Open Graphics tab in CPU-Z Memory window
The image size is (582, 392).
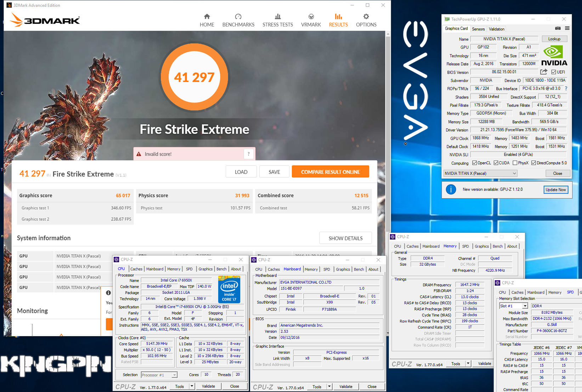pyautogui.click(x=482, y=247)
